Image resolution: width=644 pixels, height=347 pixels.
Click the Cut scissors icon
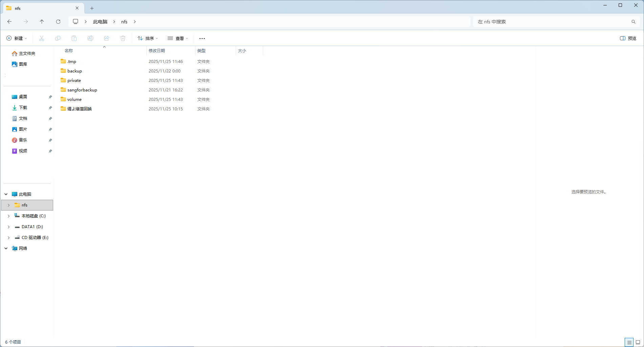click(x=42, y=38)
